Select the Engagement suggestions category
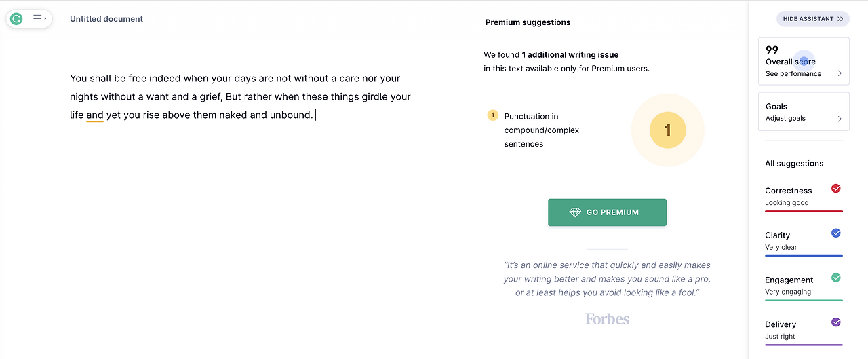868x359 pixels. pyautogui.click(x=789, y=280)
